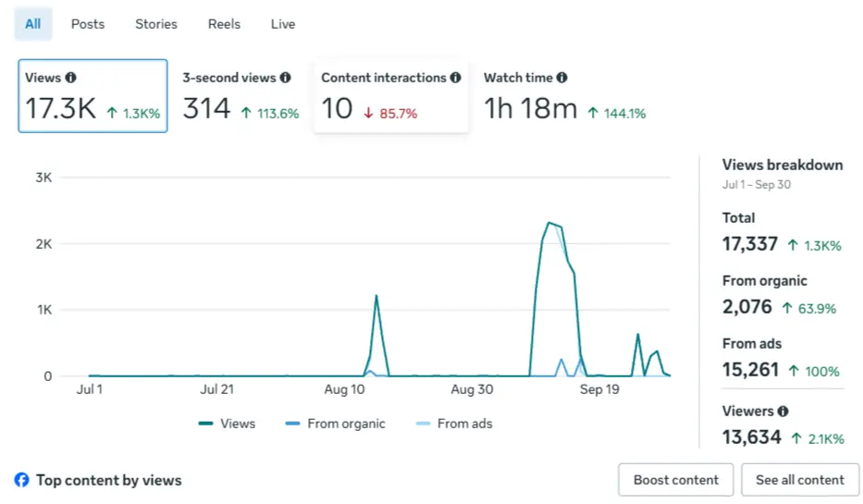Click the Content interactions info icon

[x=455, y=78]
